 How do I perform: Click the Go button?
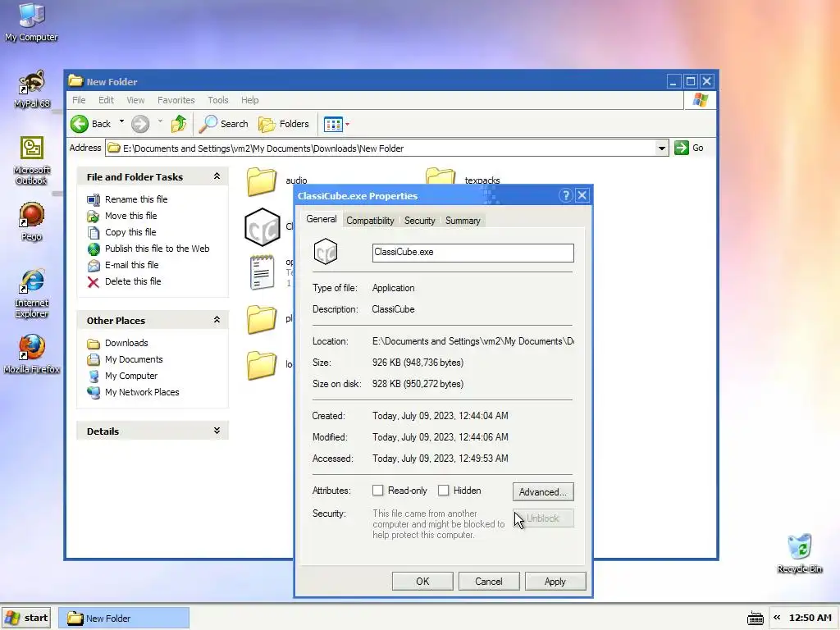coord(689,148)
